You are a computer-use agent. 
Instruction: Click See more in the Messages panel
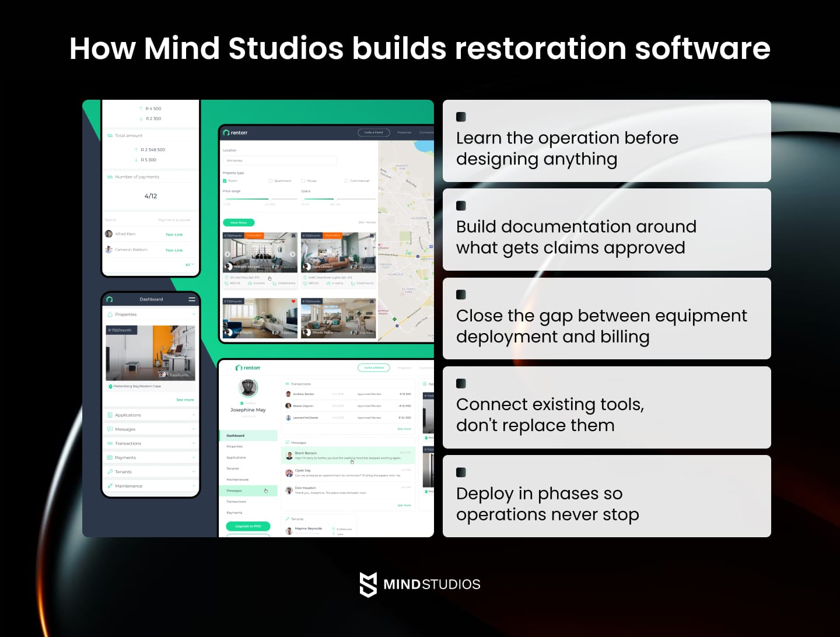[x=404, y=505]
